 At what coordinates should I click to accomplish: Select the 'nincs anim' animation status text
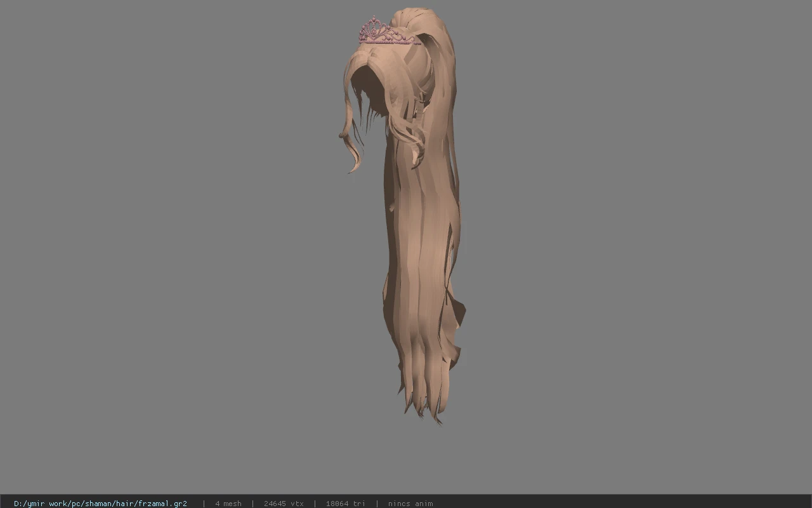410,504
